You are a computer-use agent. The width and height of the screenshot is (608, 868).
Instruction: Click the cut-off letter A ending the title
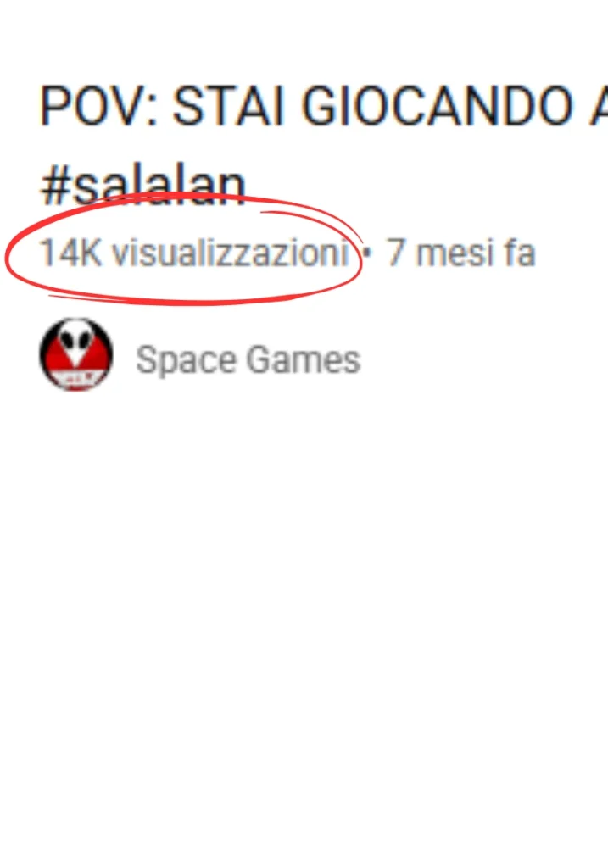(x=600, y=105)
